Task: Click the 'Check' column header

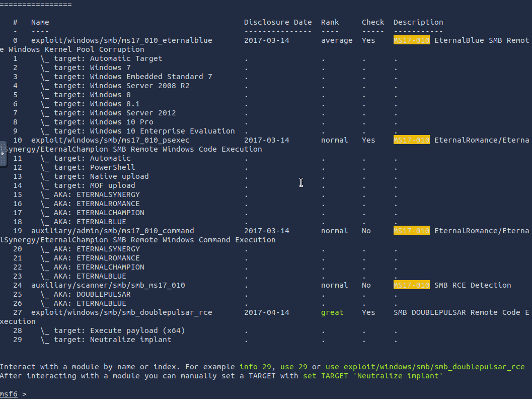Action: point(373,22)
